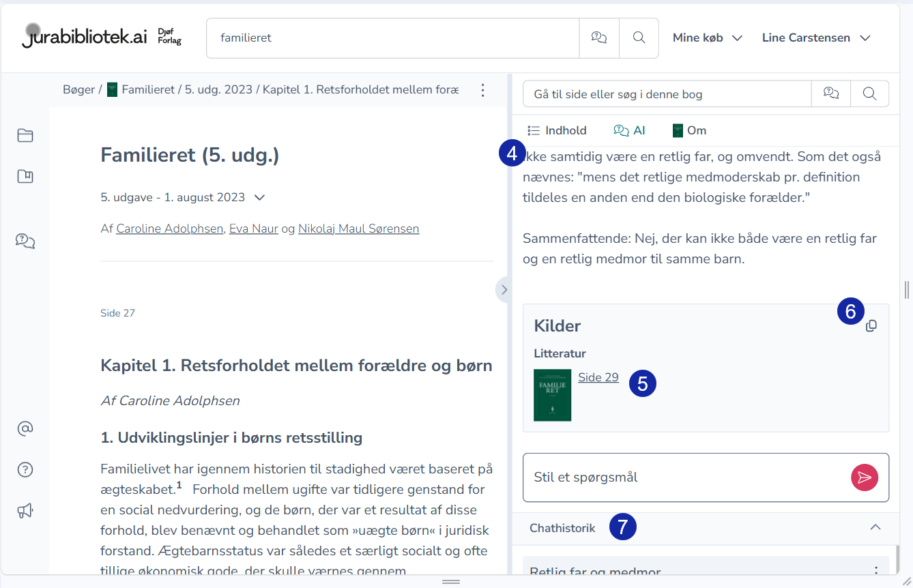Collapse the Chathistorik section
Screen dimensions: 913x588
click(x=875, y=527)
